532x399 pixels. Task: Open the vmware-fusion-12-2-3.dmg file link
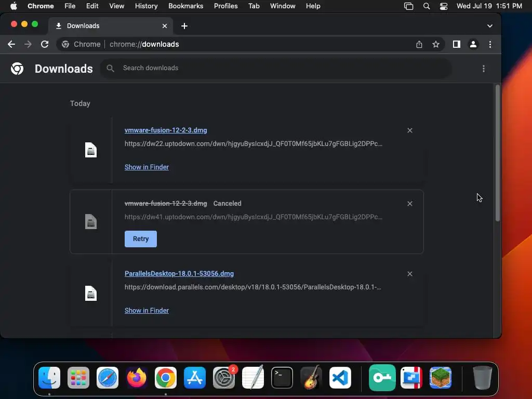coord(166,130)
